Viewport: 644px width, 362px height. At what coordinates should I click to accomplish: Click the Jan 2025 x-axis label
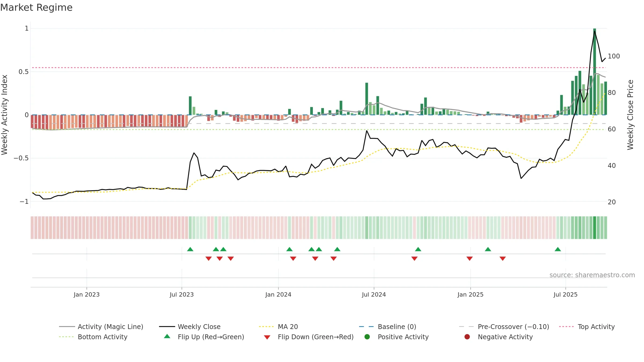click(470, 294)
